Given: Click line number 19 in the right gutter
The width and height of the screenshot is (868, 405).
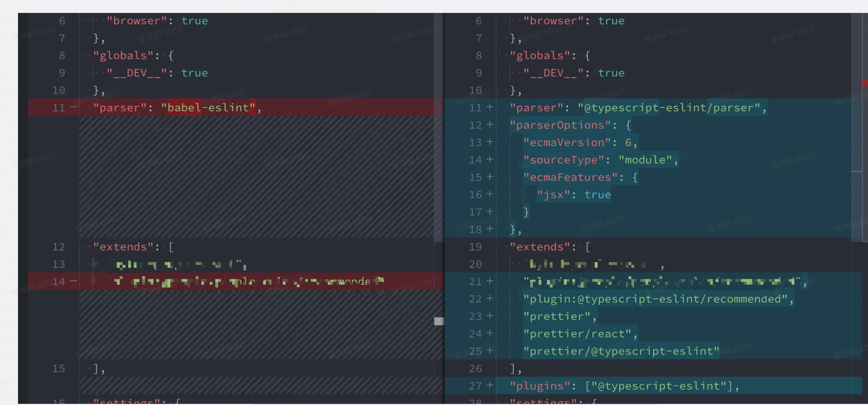Looking at the screenshot, I should (x=475, y=246).
